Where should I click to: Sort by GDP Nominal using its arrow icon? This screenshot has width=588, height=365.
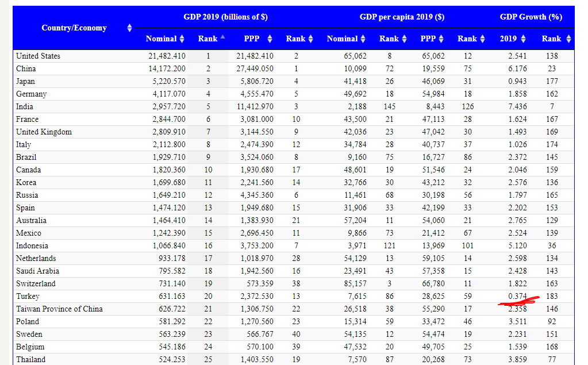tap(182, 39)
